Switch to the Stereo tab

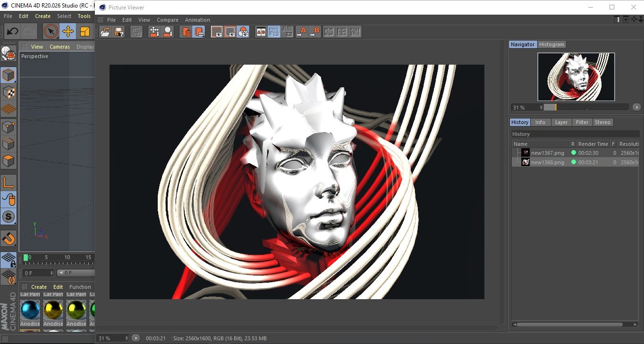pos(602,122)
